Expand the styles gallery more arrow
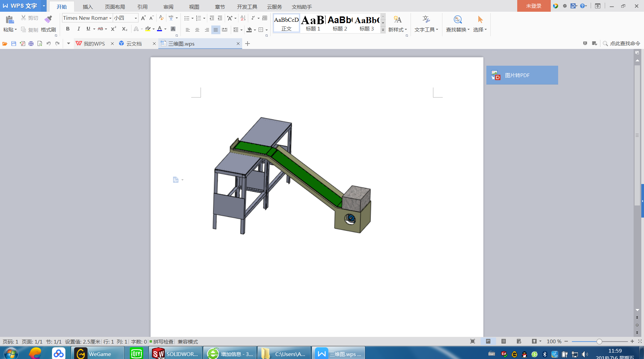 383,30
